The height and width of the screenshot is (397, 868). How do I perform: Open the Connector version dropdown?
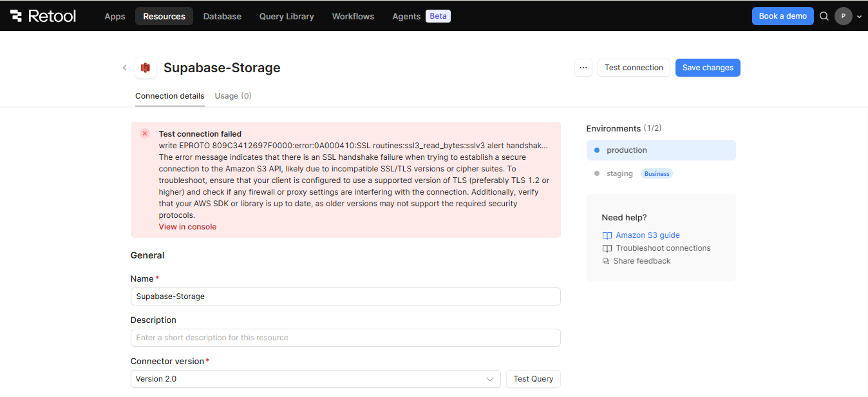[316, 379]
